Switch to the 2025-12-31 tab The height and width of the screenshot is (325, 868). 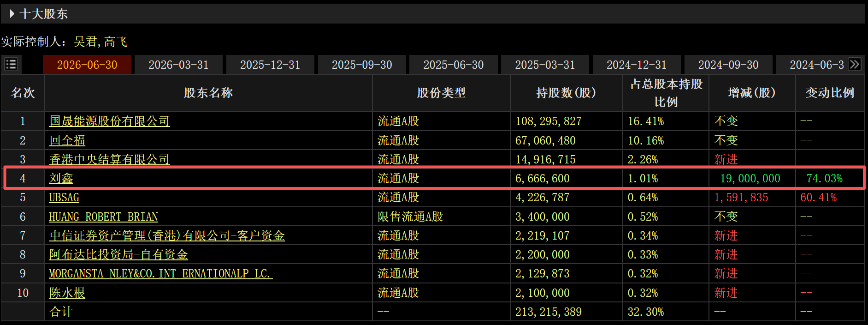click(270, 65)
